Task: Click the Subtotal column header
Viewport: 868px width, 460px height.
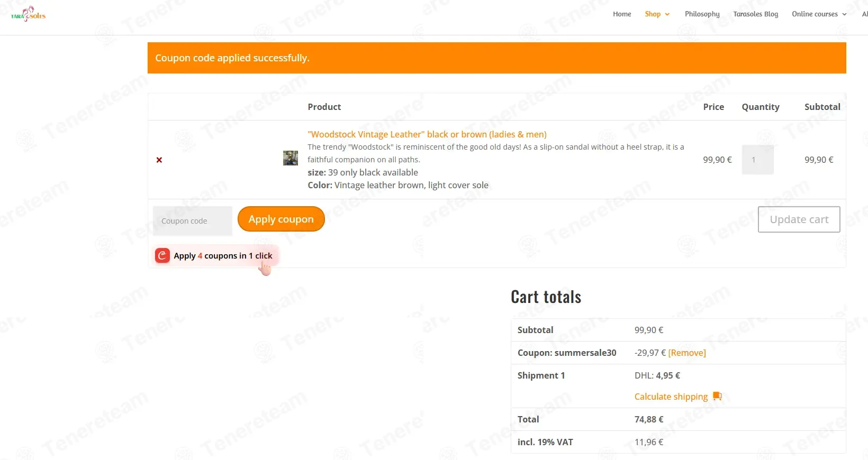Action: pos(822,107)
